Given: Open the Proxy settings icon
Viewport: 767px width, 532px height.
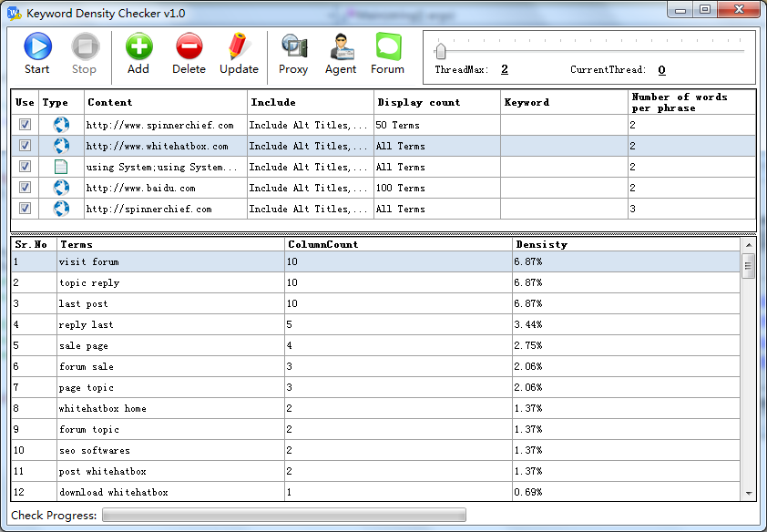Looking at the screenshot, I should click(293, 47).
